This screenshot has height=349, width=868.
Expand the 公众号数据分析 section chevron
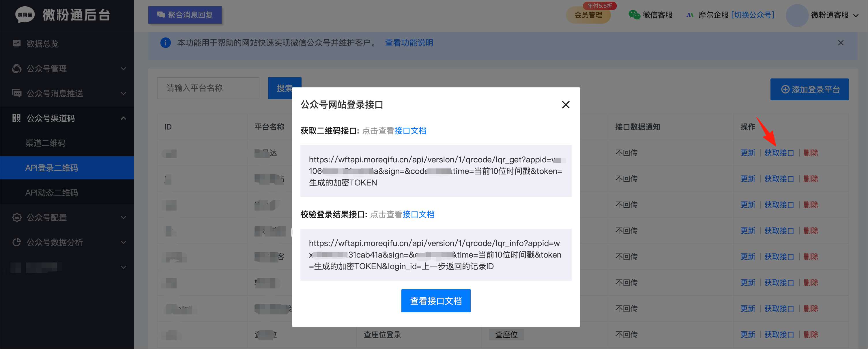(x=124, y=242)
